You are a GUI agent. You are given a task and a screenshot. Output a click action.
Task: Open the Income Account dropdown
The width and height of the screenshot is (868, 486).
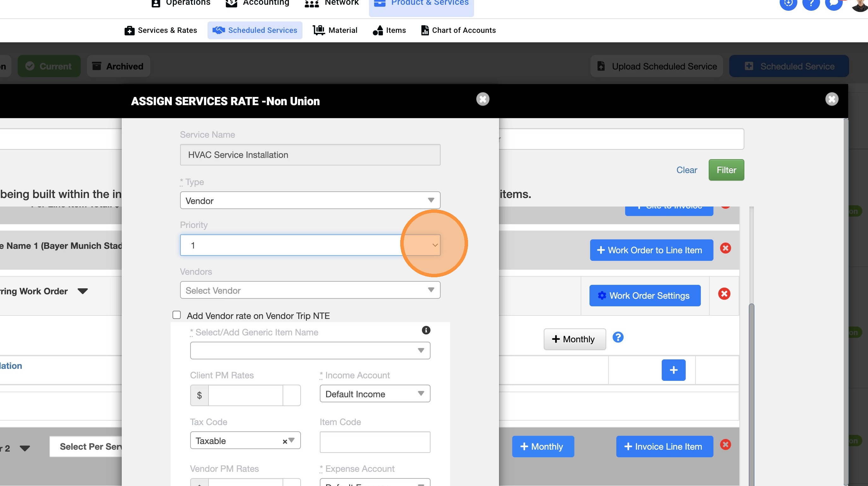[x=374, y=393]
